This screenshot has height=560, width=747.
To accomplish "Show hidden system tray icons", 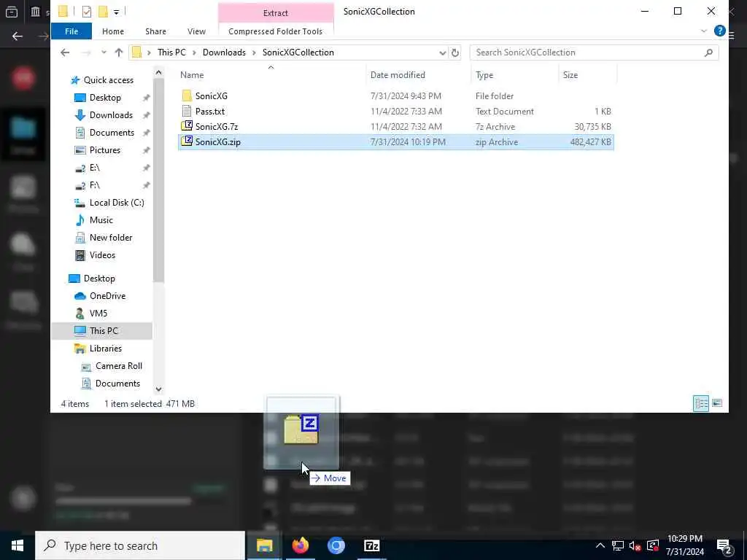I will pyautogui.click(x=600, y=545).
